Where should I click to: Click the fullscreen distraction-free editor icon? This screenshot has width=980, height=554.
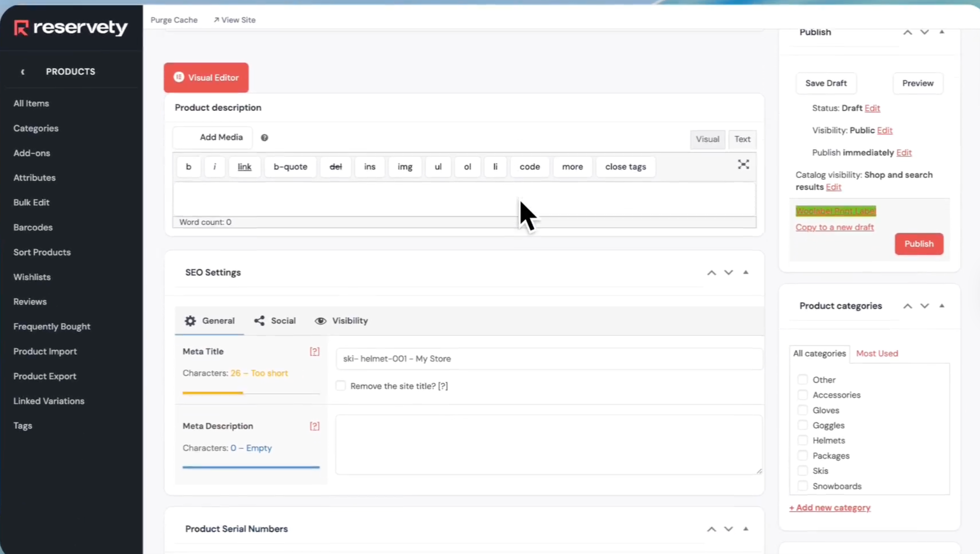pos(743,164)
